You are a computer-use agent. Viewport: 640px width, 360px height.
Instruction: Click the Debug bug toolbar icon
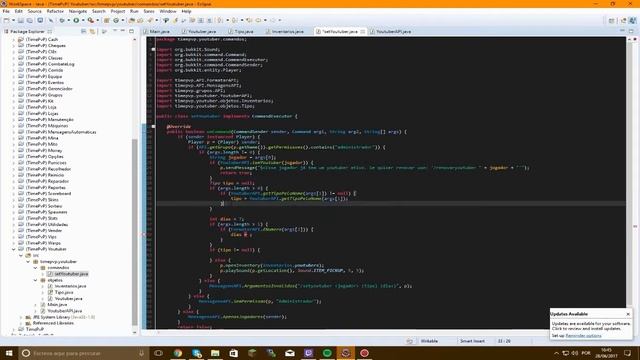[x=62, y=20]
